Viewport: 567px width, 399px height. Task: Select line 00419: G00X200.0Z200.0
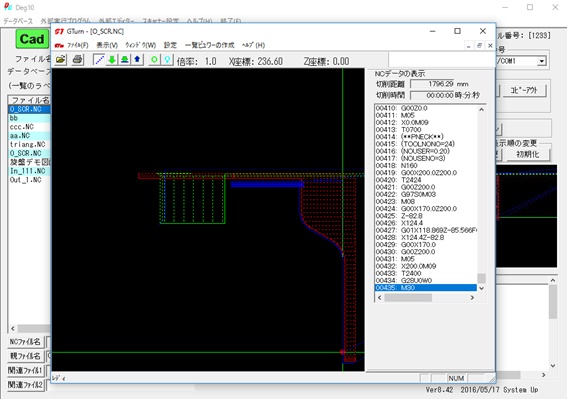tap(426, 173)
